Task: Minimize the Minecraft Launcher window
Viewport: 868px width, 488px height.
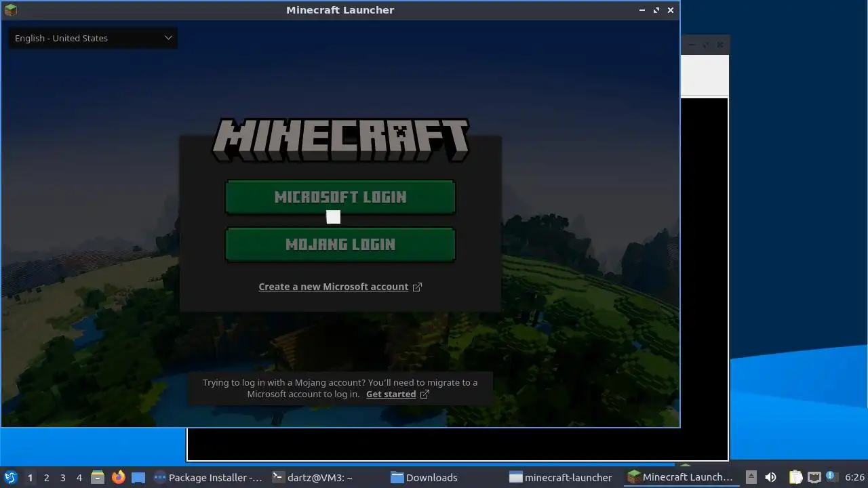Action: tap(642, 10)
